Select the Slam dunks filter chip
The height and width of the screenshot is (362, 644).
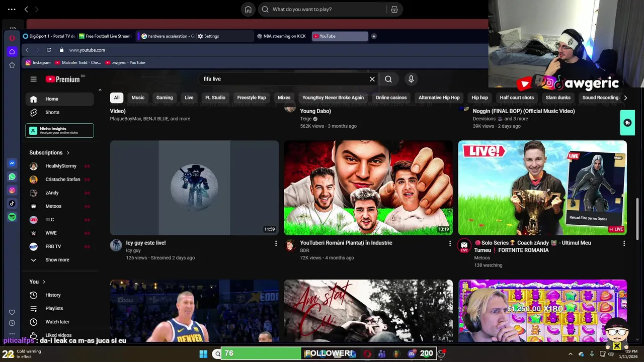click(558, 98)
